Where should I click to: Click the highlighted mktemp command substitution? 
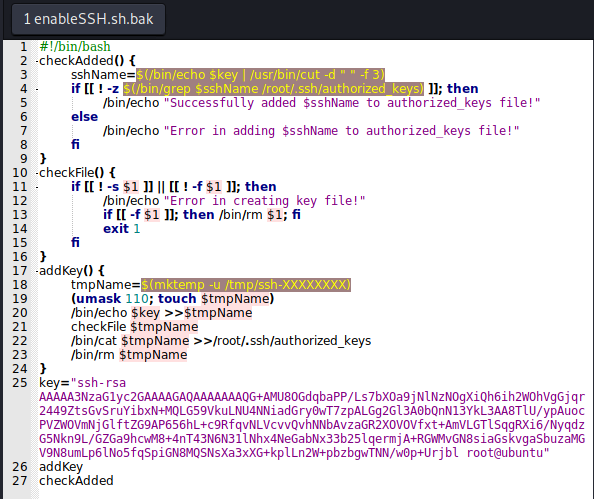click(x=246, y=285)
